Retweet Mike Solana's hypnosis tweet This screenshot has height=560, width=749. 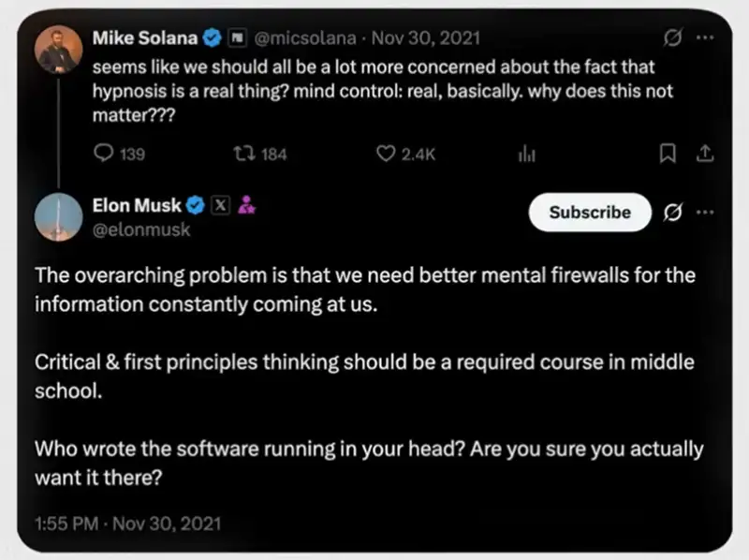243,155
